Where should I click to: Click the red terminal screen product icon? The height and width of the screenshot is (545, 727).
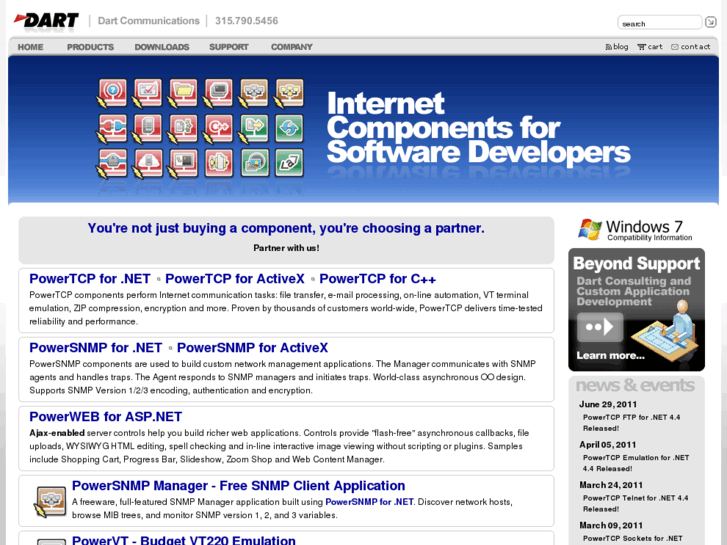pos(218,92)
